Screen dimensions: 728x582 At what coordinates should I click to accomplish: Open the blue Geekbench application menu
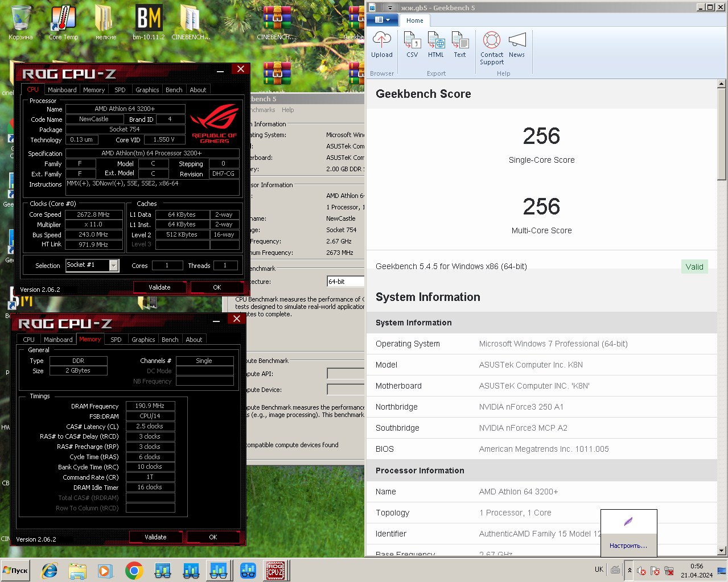point(382,20)
